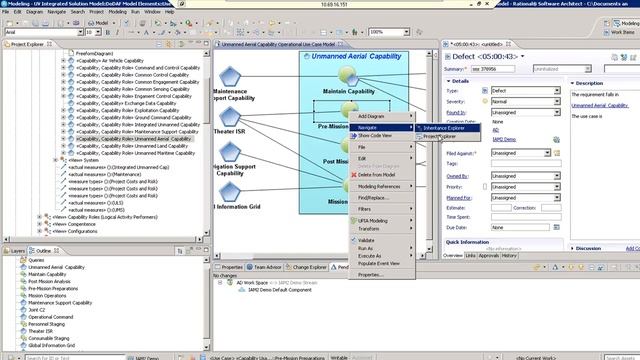The width and height of the screenshot is (640, 360).
Task: Collapse the AD Work Space tree node
Action: pyautogui.click(x=220, y=282)
